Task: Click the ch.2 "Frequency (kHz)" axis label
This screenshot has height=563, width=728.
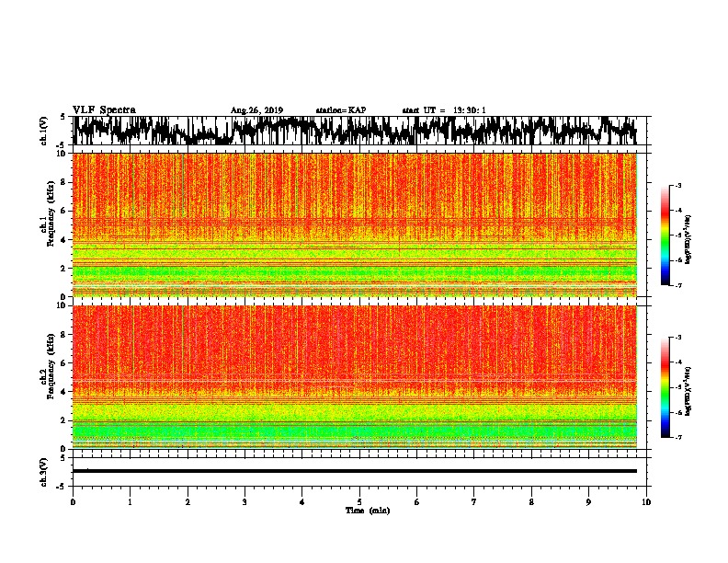Action: 51,366
